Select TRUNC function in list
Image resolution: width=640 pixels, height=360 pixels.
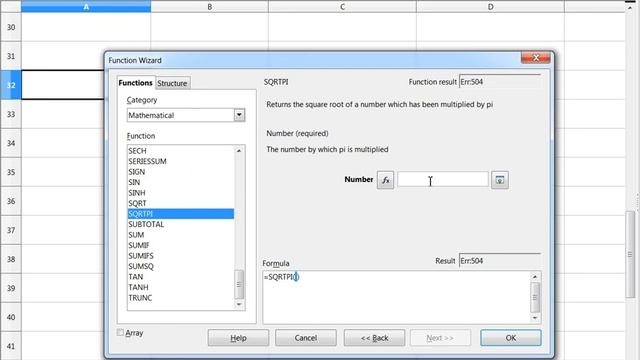pos(181,298)
